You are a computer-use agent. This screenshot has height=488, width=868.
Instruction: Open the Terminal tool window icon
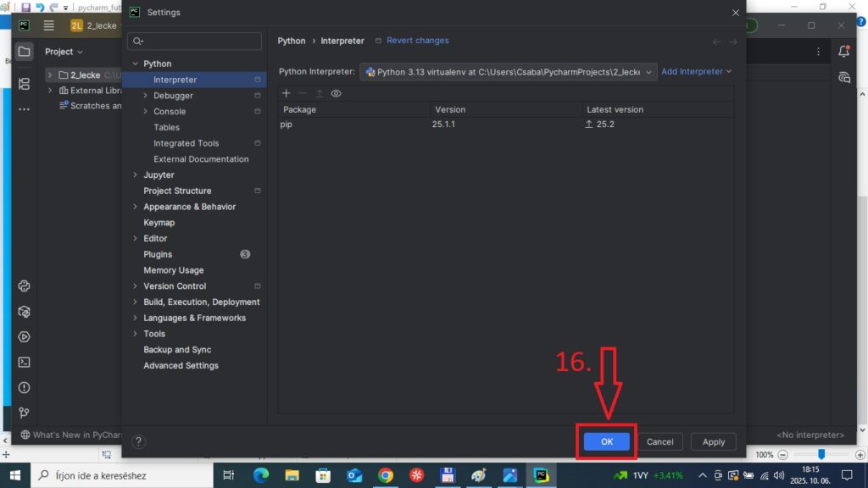(25, 362)
